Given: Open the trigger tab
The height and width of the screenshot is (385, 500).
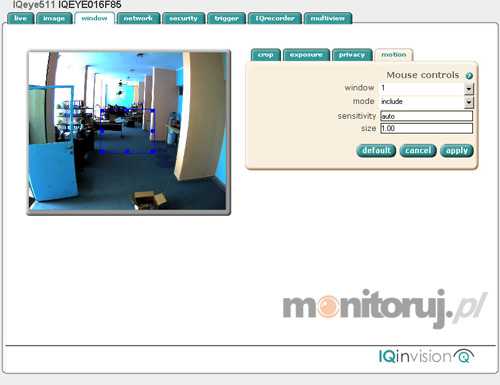Looking at the screenshot, I should (227, 18).
